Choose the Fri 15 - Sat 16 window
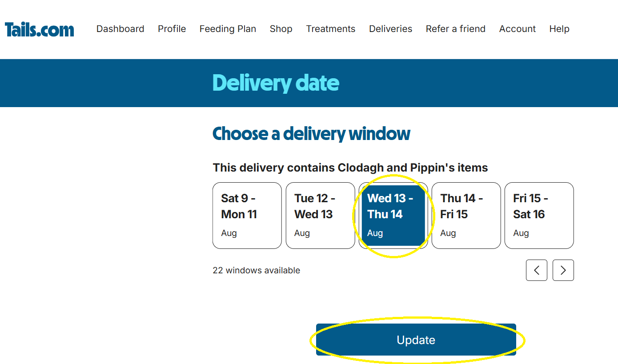Screen dimensions: 618x364 539,216
